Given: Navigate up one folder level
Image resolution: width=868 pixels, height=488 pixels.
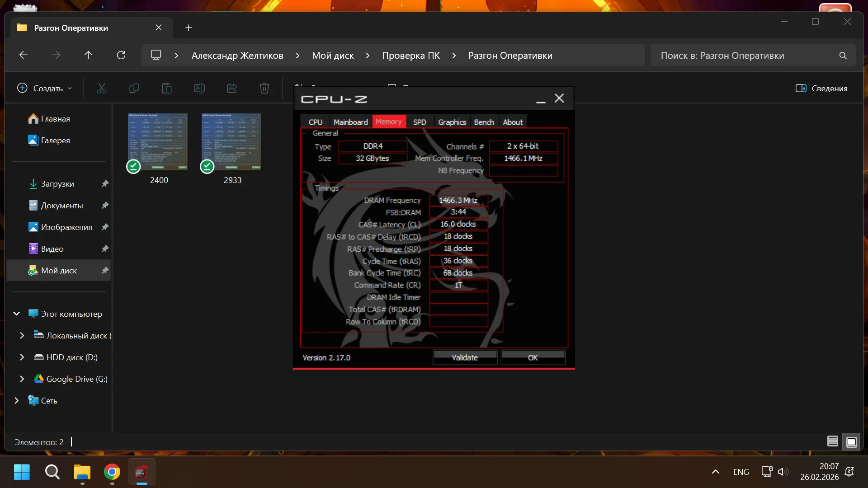Looking at the screenshot, I should coord(88,55).
